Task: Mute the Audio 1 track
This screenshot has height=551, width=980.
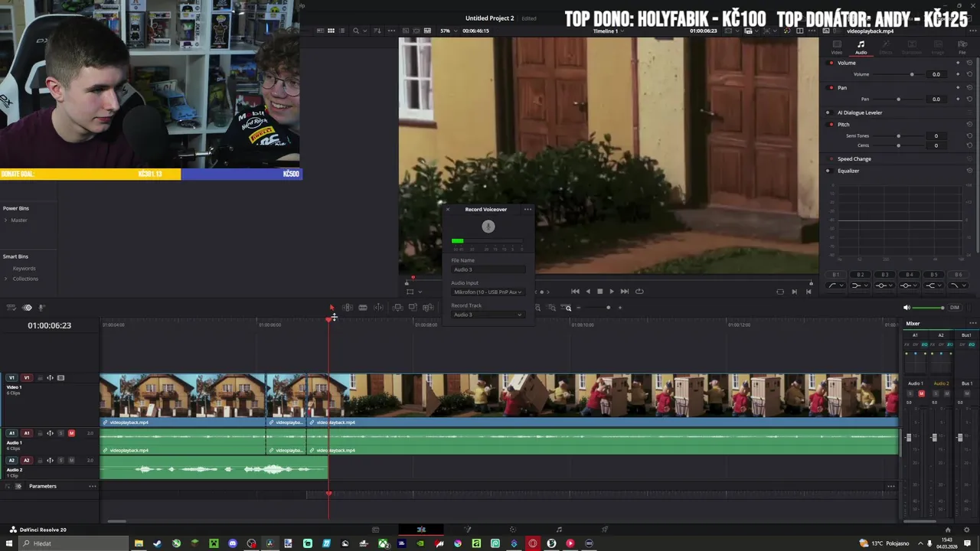Action: point(71,433)
